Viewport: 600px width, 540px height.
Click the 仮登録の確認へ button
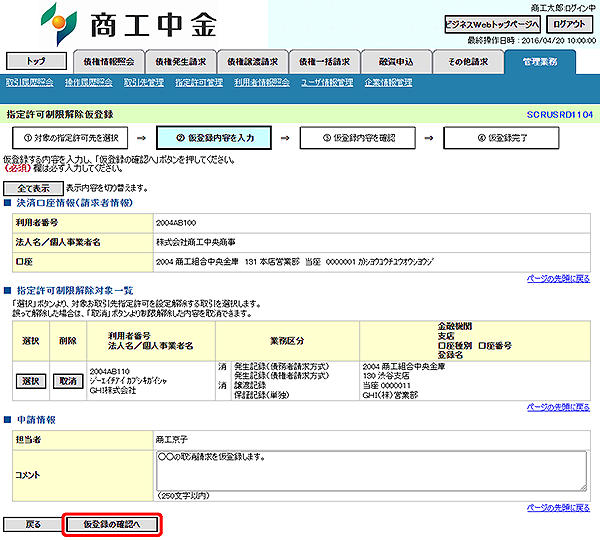point(112,524)
